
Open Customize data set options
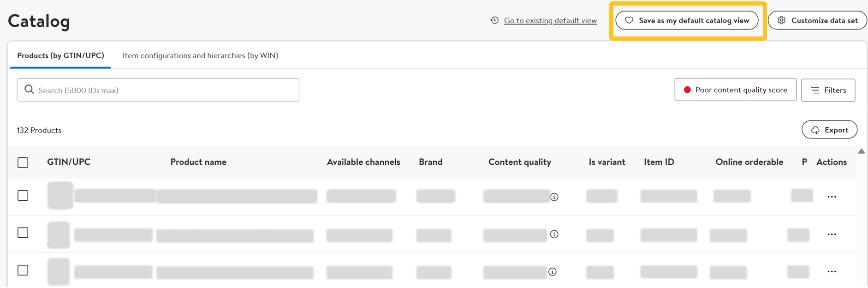(817, 20)
